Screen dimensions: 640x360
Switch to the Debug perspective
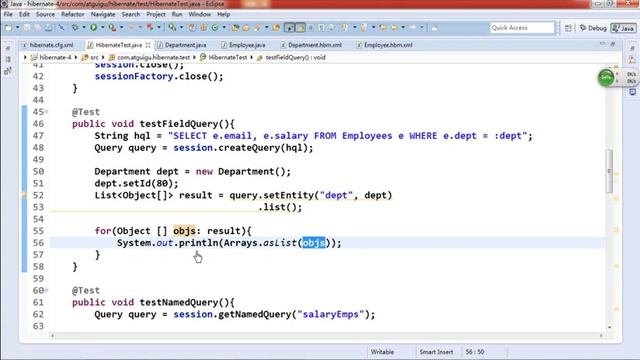tap(593, 28)
